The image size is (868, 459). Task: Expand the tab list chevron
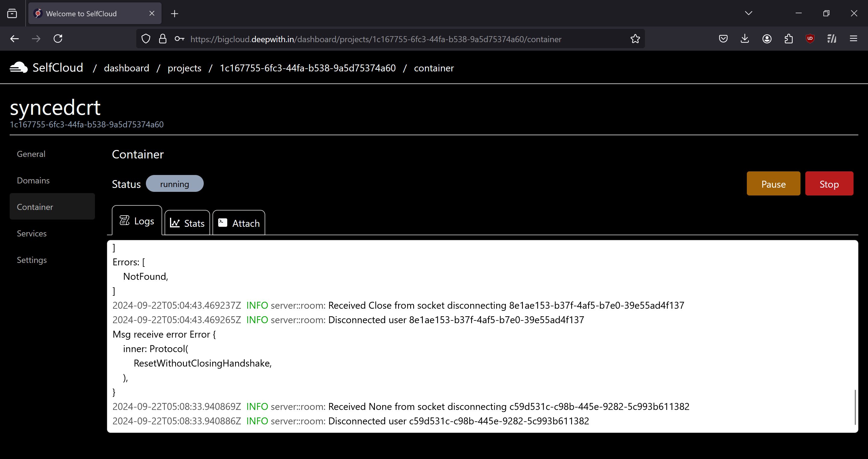pos(748,13)
